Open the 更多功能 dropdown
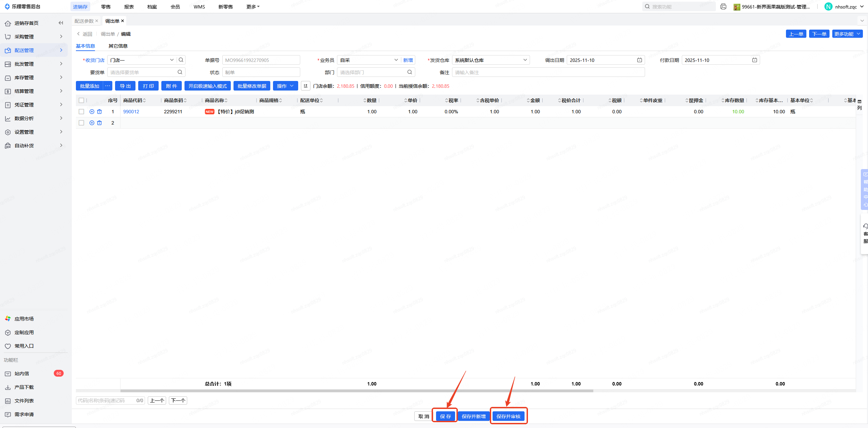The width and height of the screenshot is (868, 428). point(847,34)
